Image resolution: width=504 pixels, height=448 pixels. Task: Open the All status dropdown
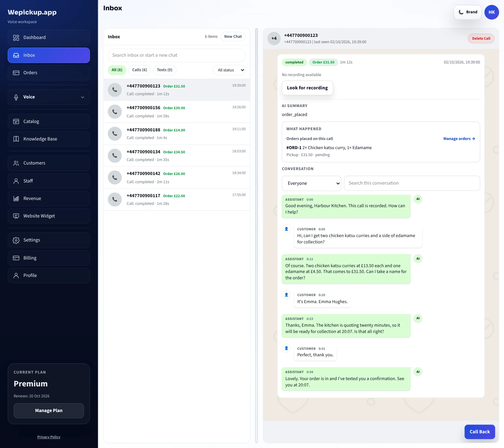point(229,70)
